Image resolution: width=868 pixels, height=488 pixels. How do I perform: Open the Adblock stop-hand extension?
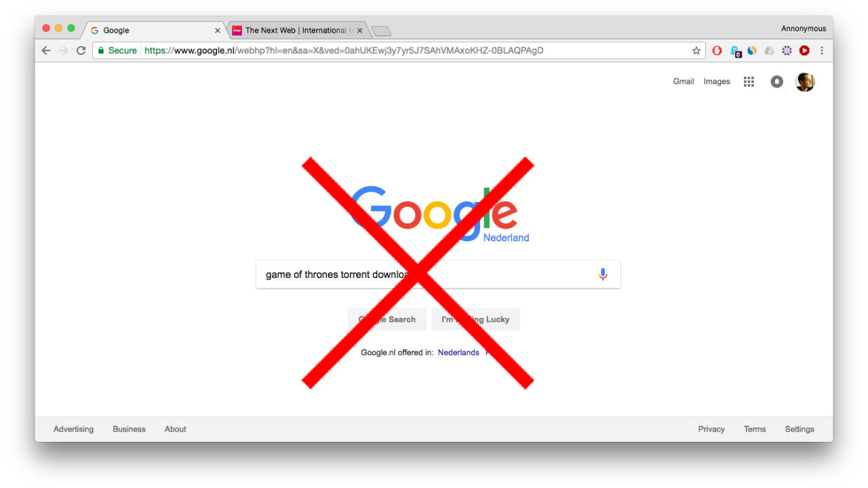[x=717, y=51]
